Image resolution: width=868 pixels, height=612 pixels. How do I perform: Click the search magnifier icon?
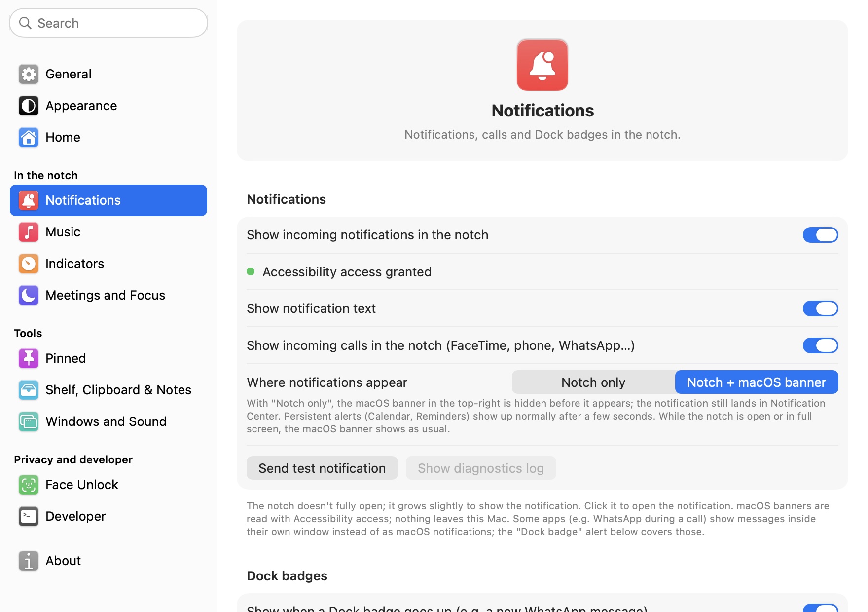pyautogui.click(x=25, y=23)
